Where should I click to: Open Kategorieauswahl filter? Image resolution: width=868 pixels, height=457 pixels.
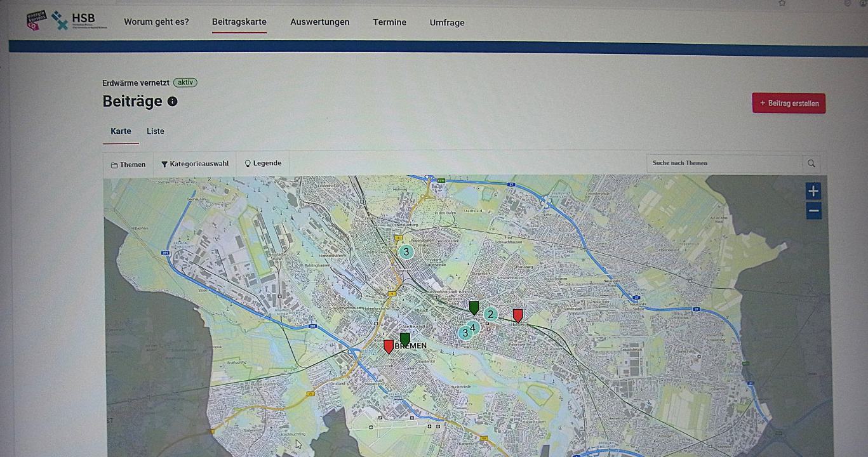195,164
